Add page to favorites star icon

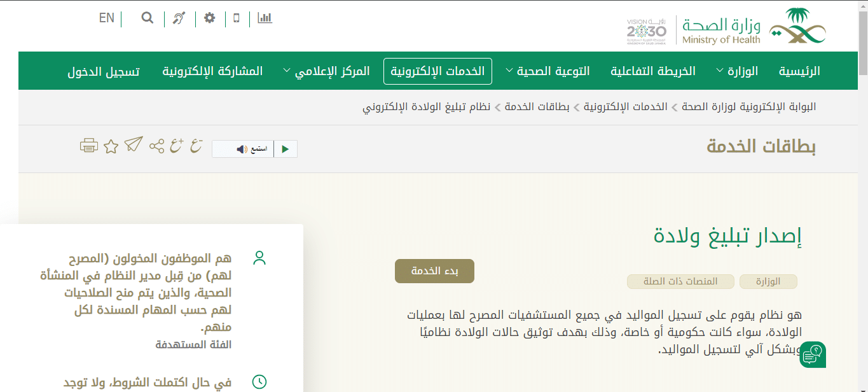(x=111, y=146)
